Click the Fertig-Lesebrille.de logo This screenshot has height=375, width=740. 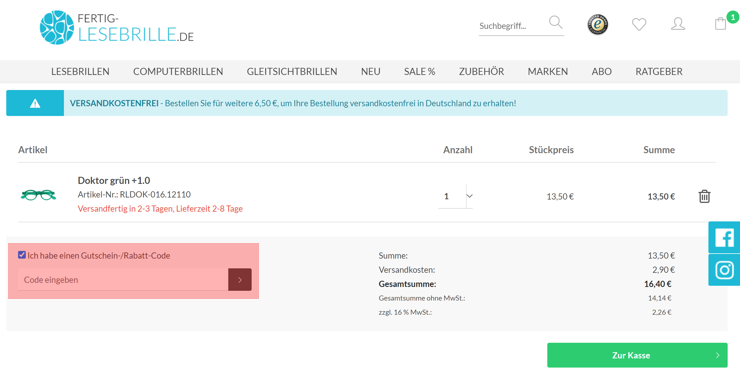click(x=117, y=27)
